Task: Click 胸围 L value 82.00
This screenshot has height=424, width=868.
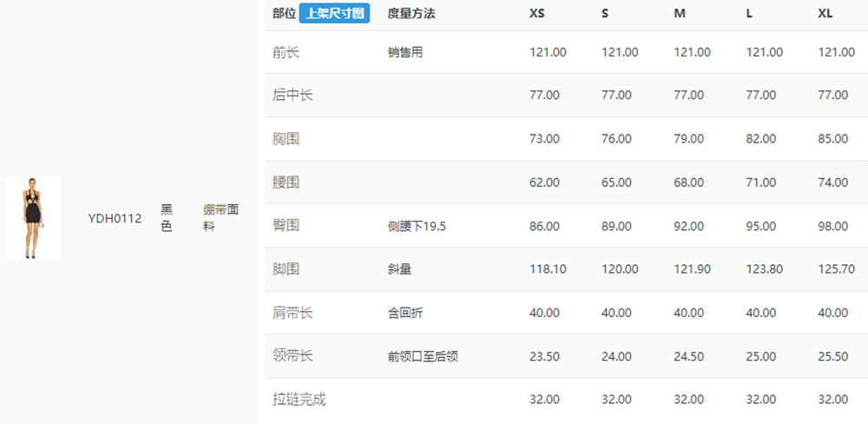Action: click(760, 138)
